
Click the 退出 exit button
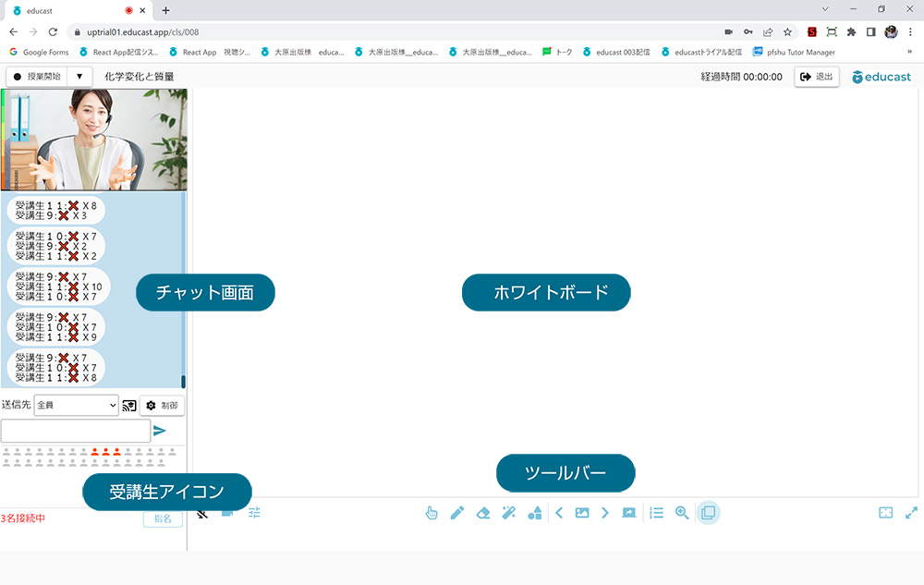(817, 77)
